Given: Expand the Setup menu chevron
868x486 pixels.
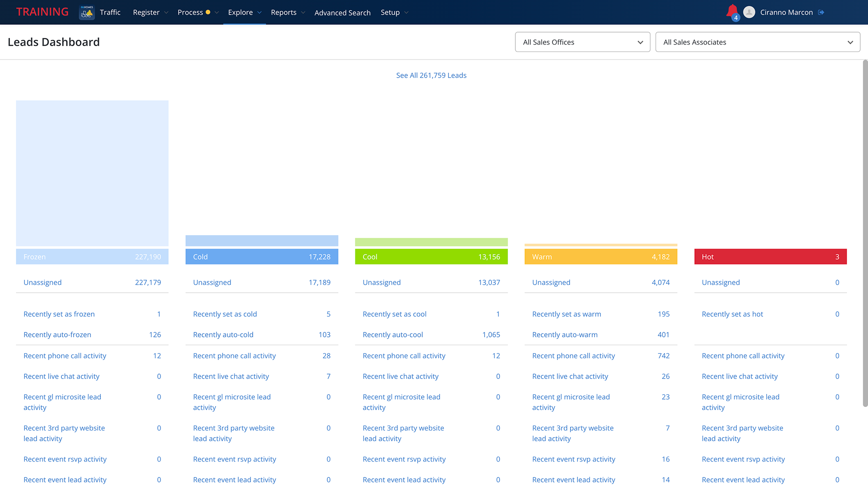Looking at the screenshot, I should (x=406, y=13).
